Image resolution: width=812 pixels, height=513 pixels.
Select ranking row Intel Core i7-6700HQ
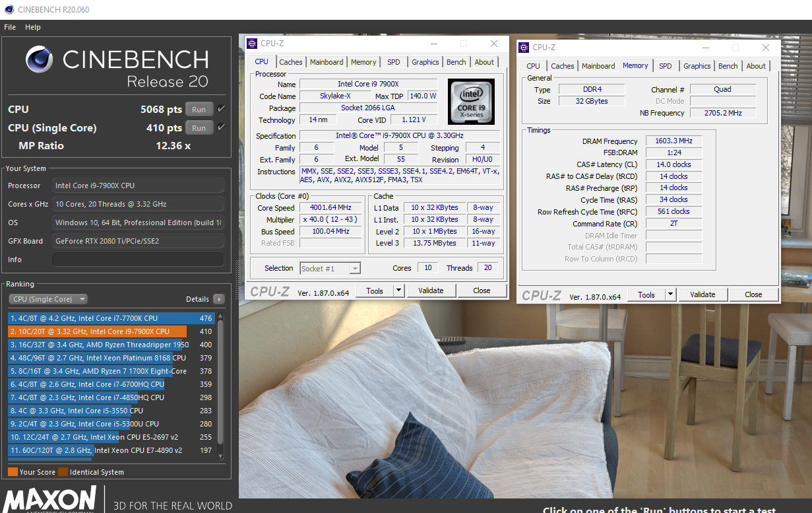point(111,384)
